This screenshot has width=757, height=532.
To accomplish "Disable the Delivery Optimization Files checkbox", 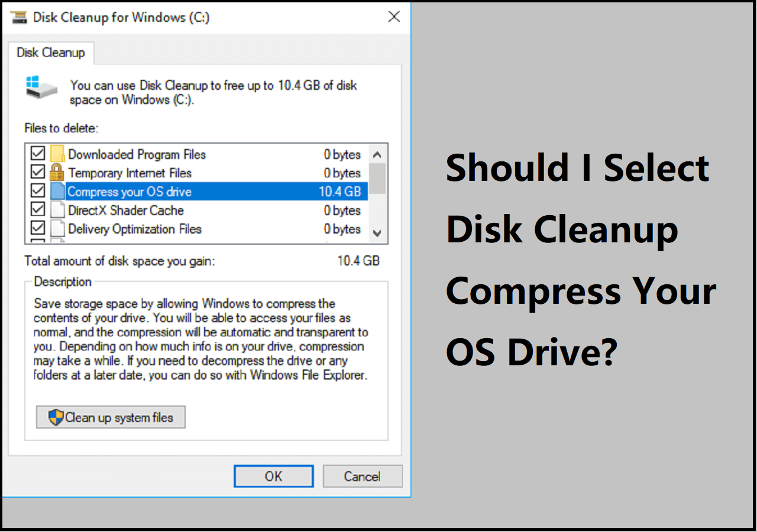I will [38, 228].
